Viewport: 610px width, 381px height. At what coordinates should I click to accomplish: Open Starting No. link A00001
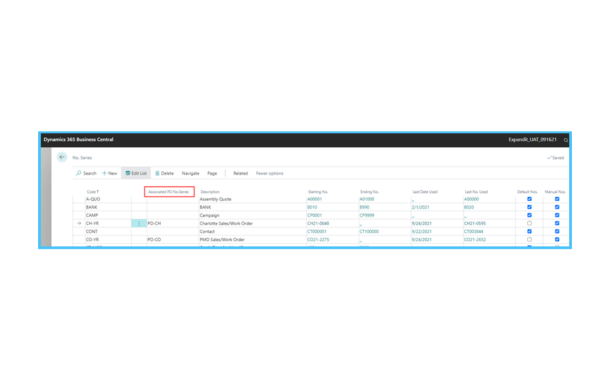click(x=314, y=199)
